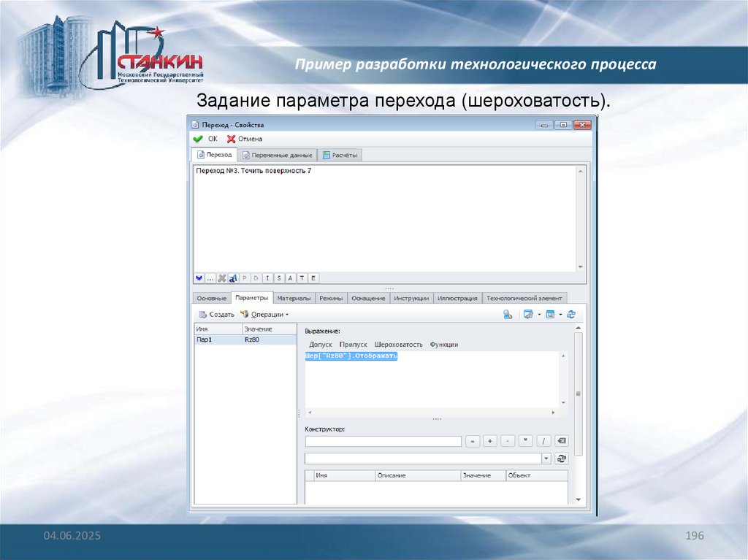The height and width of the screenshot is (560, 748).
Task: Open the Инструкции tab
Action: click(x=411, y=298)
